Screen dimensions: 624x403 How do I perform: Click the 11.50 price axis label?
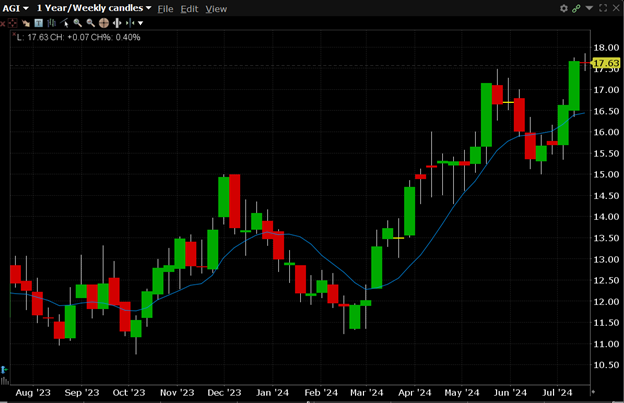[x=606, y=323]
